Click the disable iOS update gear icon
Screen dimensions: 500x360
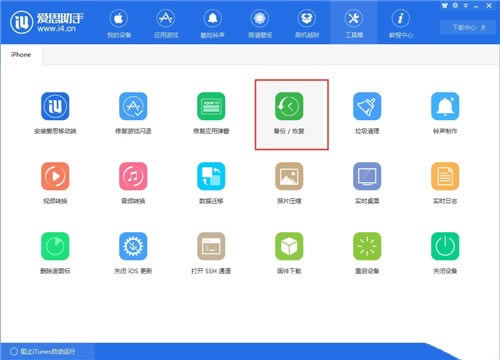point(133,246)
